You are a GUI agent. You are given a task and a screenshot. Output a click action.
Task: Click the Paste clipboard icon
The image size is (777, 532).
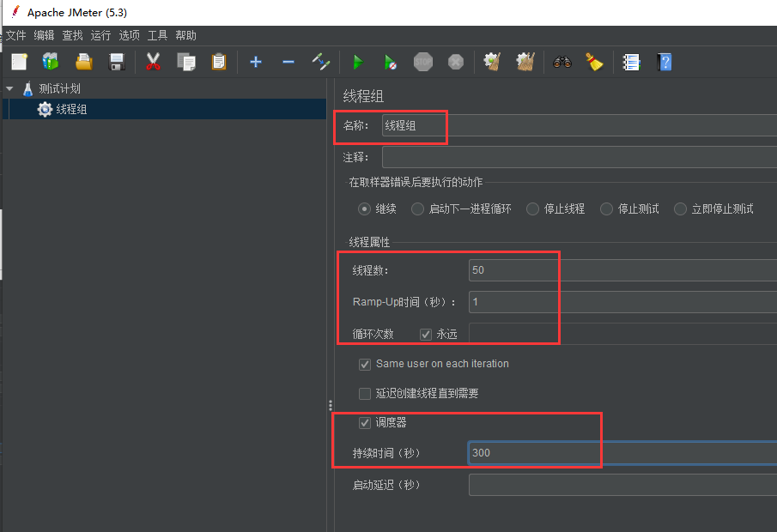click(x=219, y=62)
